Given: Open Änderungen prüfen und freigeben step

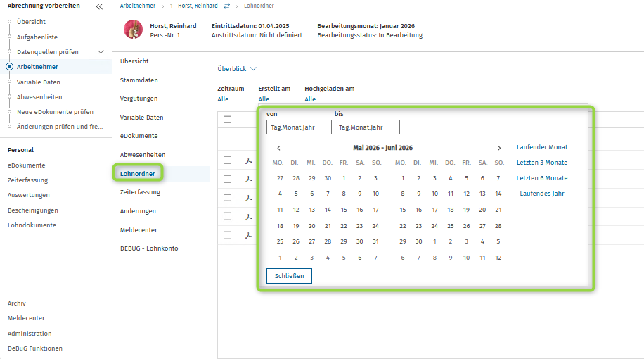Looking at the screenshot, I should [x=60, y=127].
